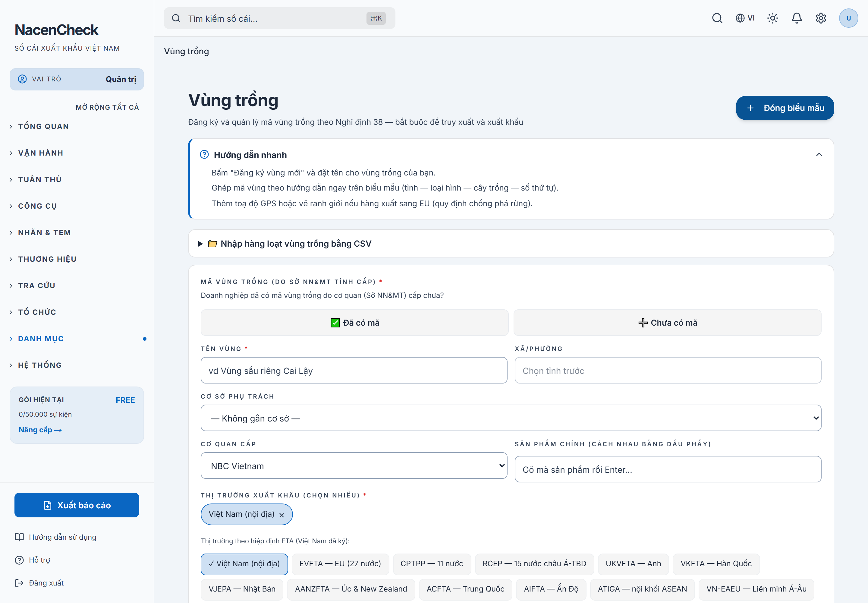This screenshot has height=603, width=868.
Task: Open the Cơ quan cấp dropdown
Action: [354, 466]
